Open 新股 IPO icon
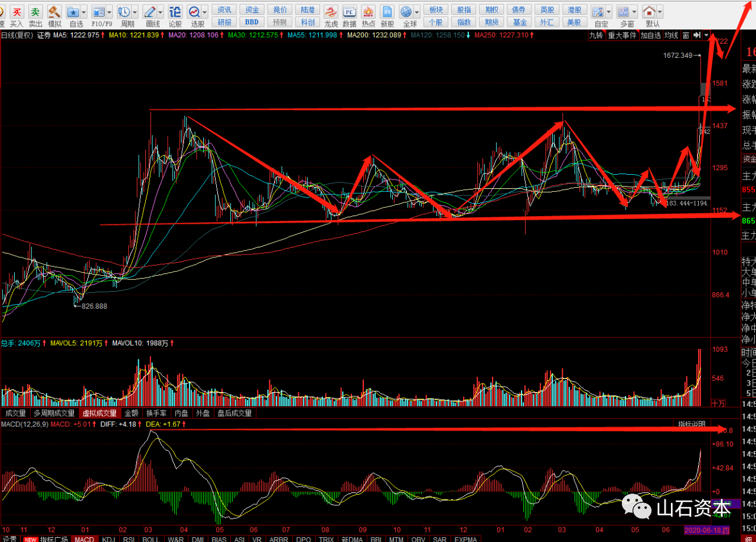 [x=387, y=11]
